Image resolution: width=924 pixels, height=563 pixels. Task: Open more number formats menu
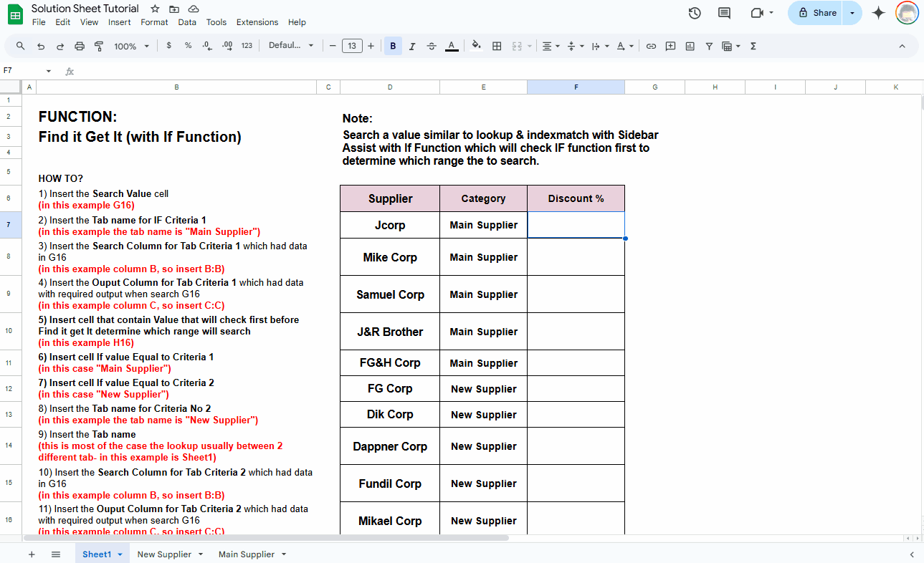247,46
